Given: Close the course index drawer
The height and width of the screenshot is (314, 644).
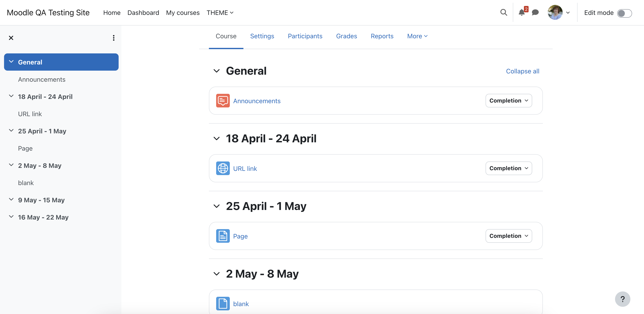Looking at the screenshot, I should pos(11,38).
